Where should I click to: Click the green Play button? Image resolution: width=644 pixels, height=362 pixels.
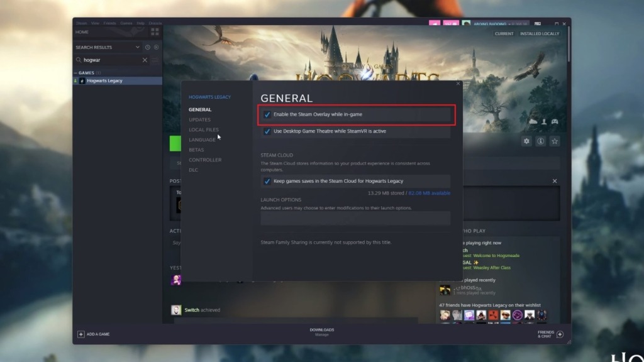[x=175, y=144]
